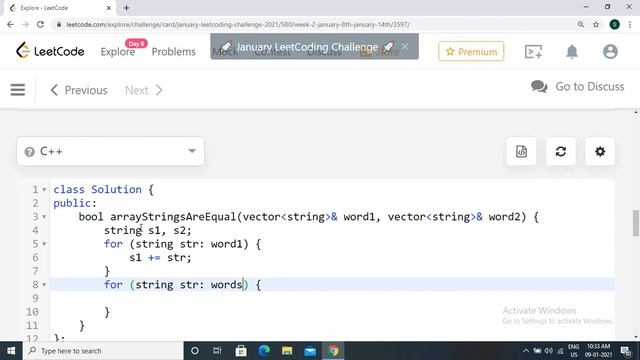Image resolution: width=640 pixels, height=360 pixels.
Task: Open the Chrome three-dot menu
Action: pos(630,24)
